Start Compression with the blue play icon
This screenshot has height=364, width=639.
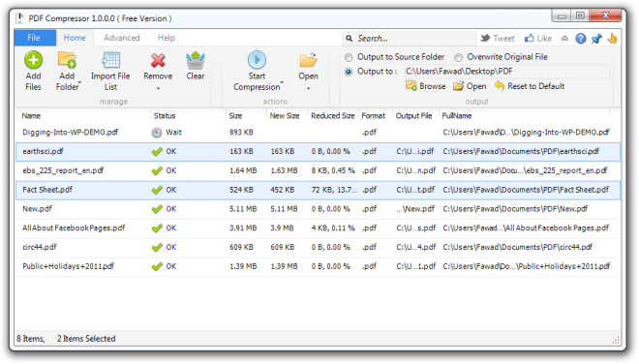pyautogui.click(x=257, y=60)
